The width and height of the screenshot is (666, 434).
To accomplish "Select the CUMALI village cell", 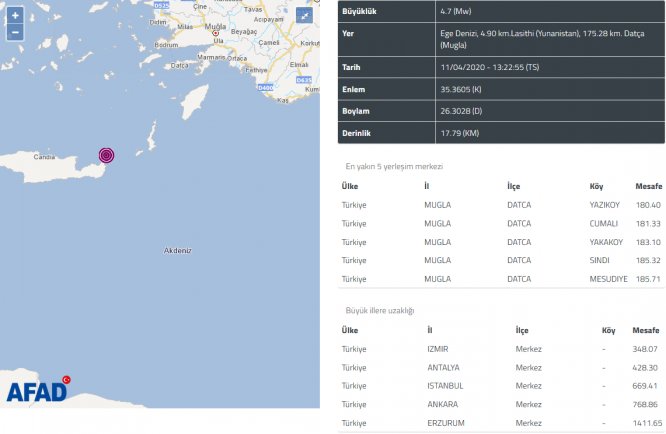I will pos(604,223).
